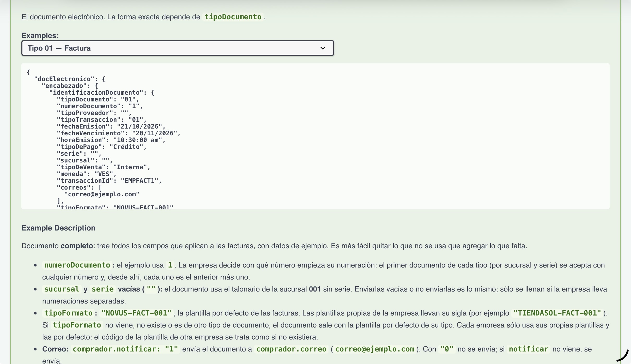The width and height of the screenshot is (631, 364).
Task: Click the chevron arrow in Examples selector
Action: [x=323, y=48]
